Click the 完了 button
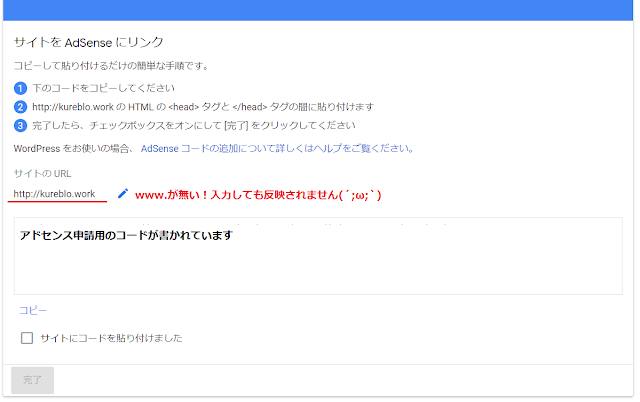This screenshot has height=402, width=640. point(33,380)
